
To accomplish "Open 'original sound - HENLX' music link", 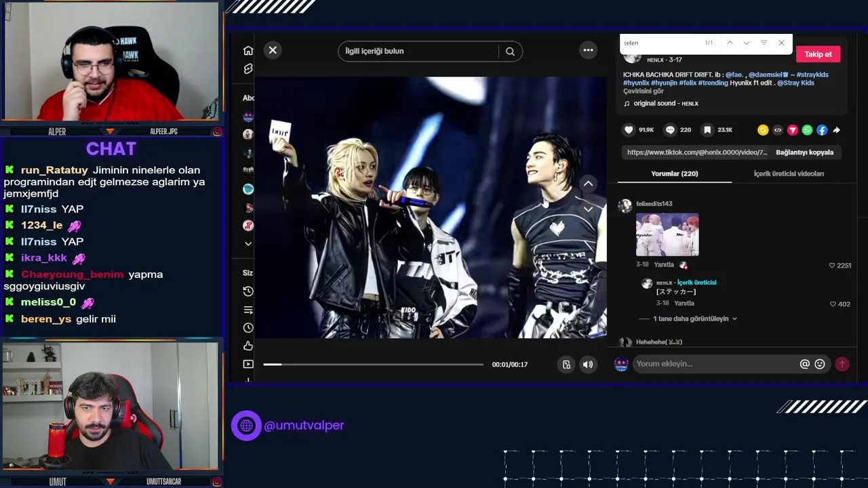I will [x=665, y=104].
